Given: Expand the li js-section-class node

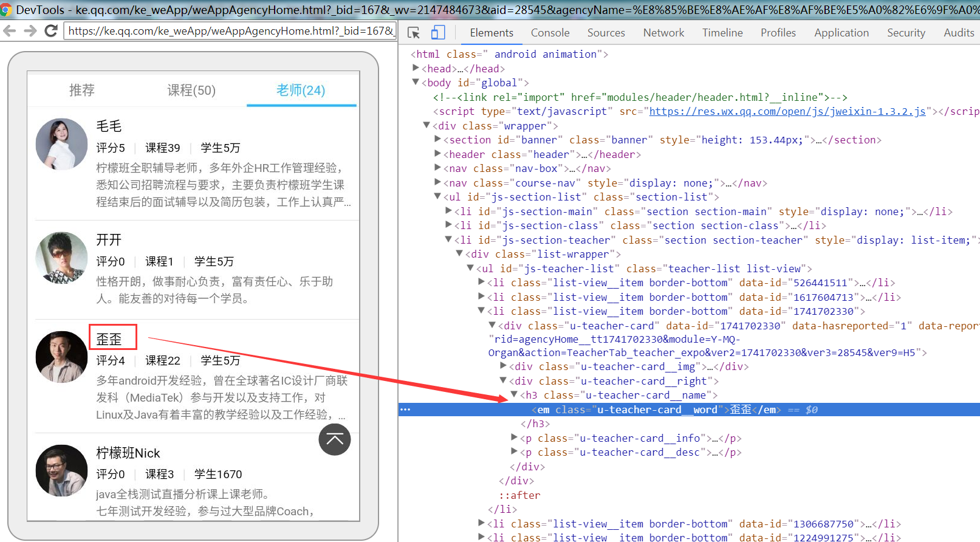Looking at the screenshot, I should (448, 225).
